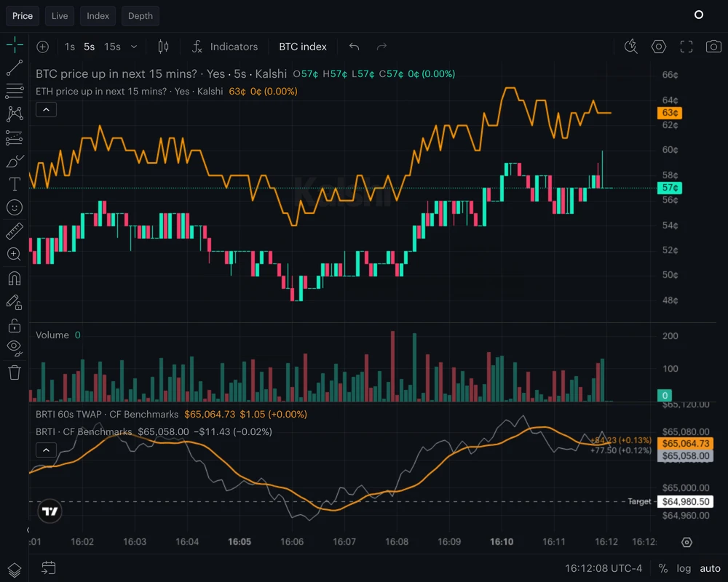Activate the zoom-in tool

[15, 255]
